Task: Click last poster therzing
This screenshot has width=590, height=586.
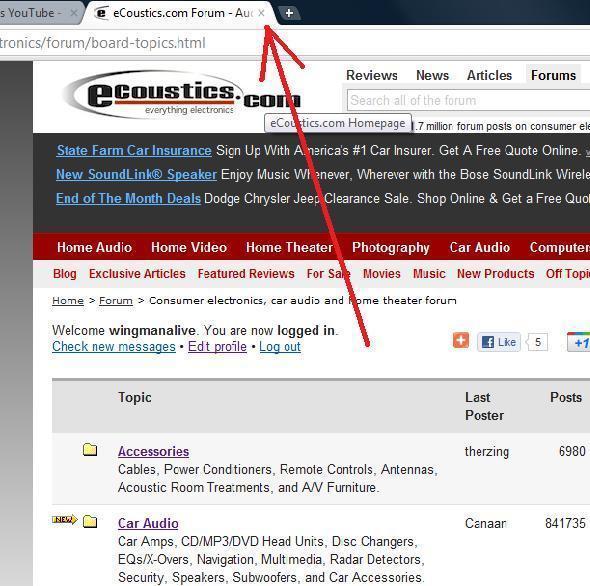Action: click(487, 451)
